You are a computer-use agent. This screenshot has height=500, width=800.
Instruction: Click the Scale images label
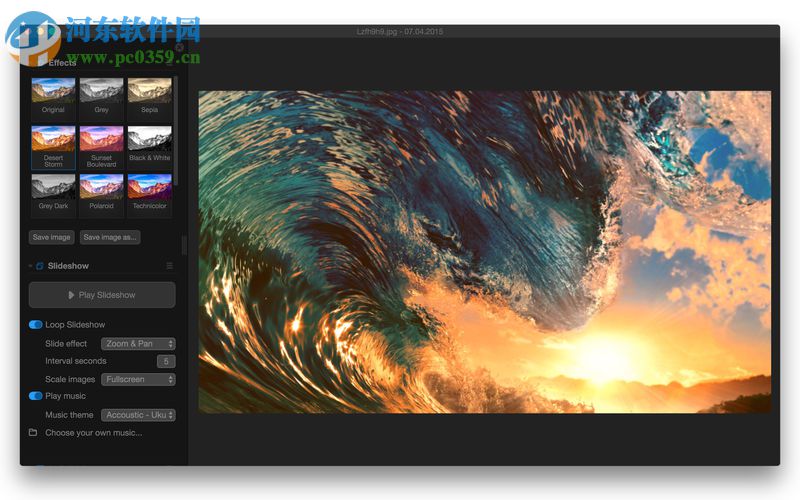(70, 379)
